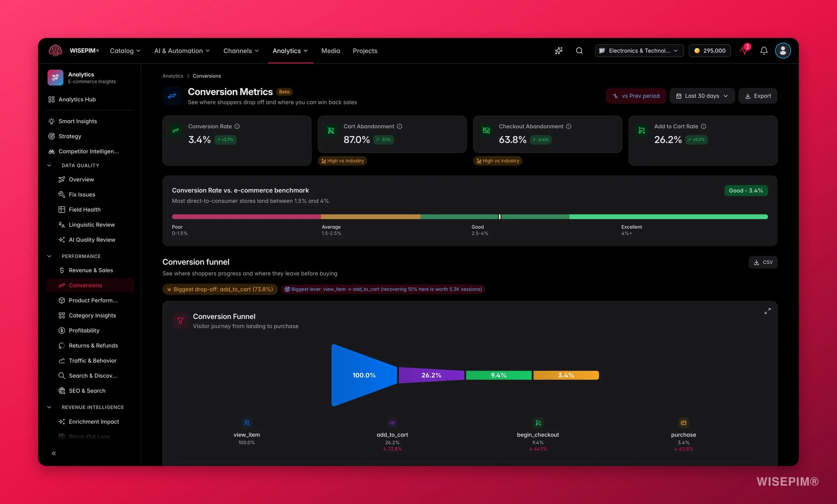Viewport: 837px width, 504px height.
Task: Click the purchase card icon
Action: coord(684,423)
